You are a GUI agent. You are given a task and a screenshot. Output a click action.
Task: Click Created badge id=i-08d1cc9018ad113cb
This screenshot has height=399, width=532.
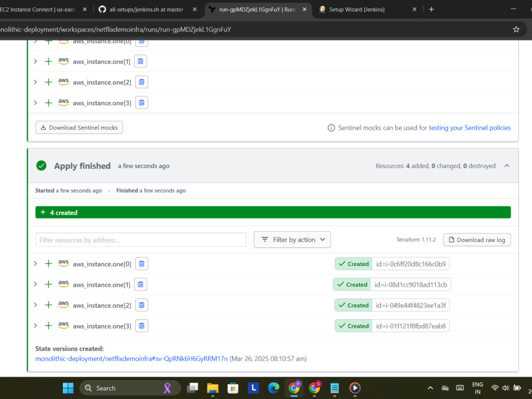coord(392,285)
